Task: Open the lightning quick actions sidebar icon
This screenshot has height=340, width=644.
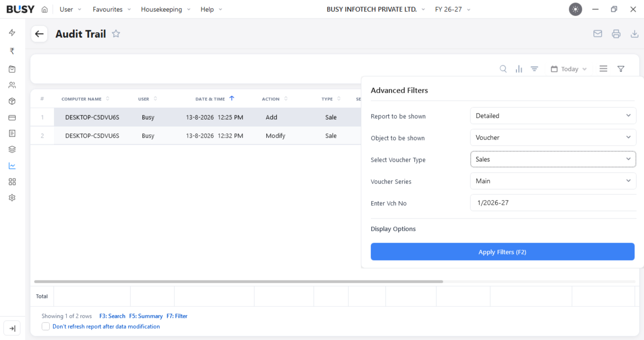Action: (x=12, y=33)
